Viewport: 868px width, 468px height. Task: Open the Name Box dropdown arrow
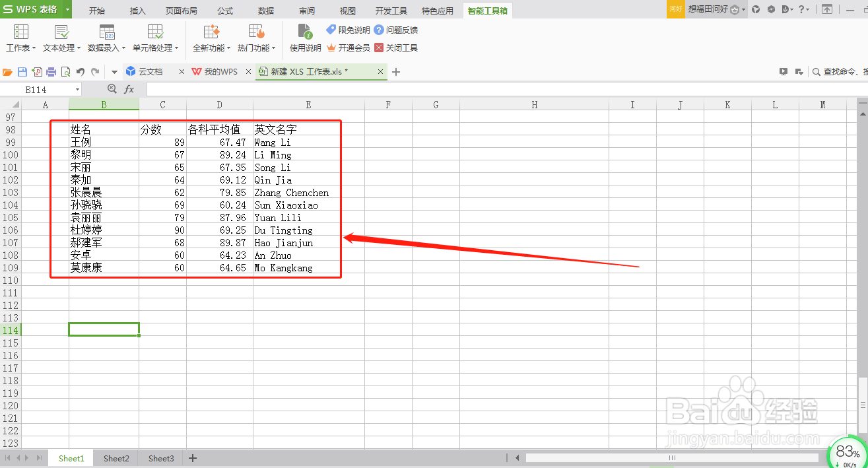click(78, 89)
